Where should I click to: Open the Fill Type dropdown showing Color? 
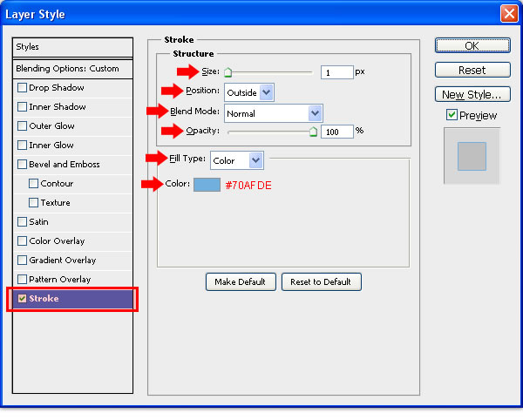[237, 160]
